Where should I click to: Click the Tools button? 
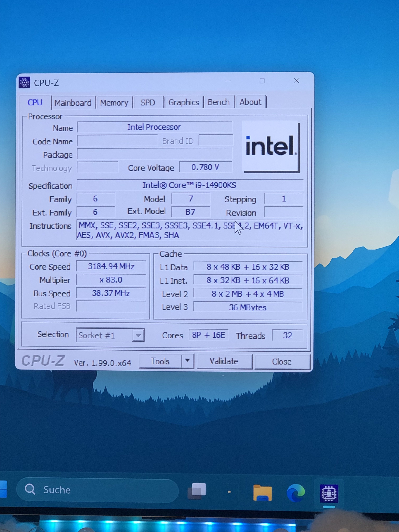tap(160, 361)
